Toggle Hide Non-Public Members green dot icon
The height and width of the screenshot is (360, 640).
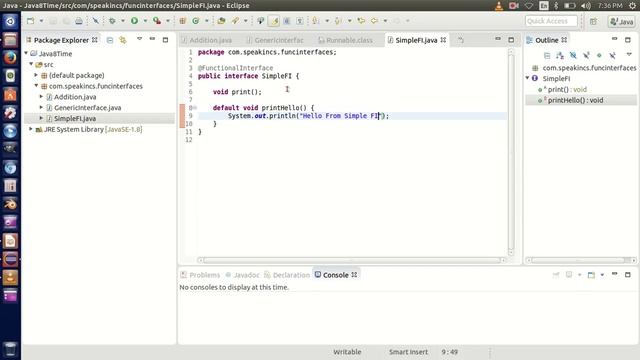(599, 55)
